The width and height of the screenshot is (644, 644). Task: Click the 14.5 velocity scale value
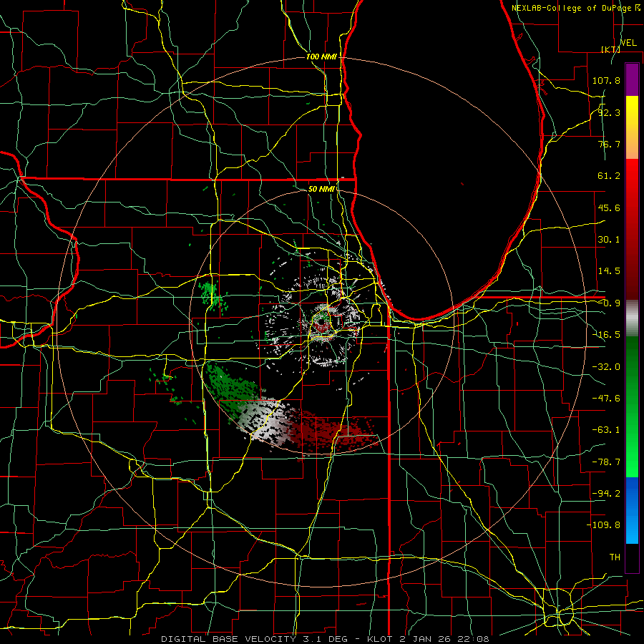click(609, 271)
